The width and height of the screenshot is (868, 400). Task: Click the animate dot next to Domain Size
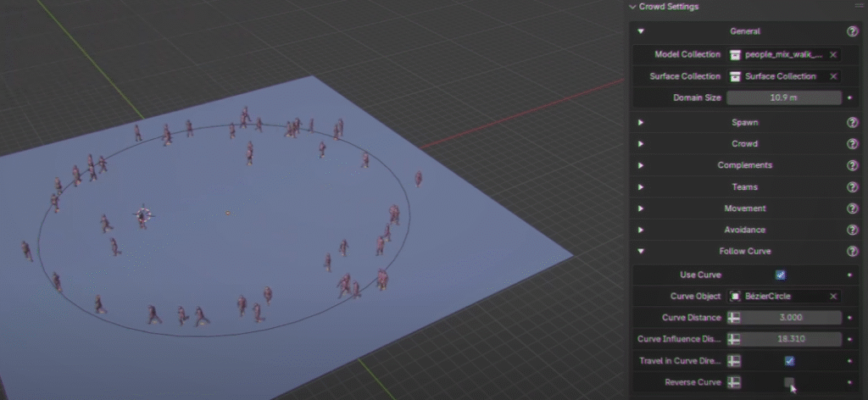pyautogui.click(x=849, y=97)
